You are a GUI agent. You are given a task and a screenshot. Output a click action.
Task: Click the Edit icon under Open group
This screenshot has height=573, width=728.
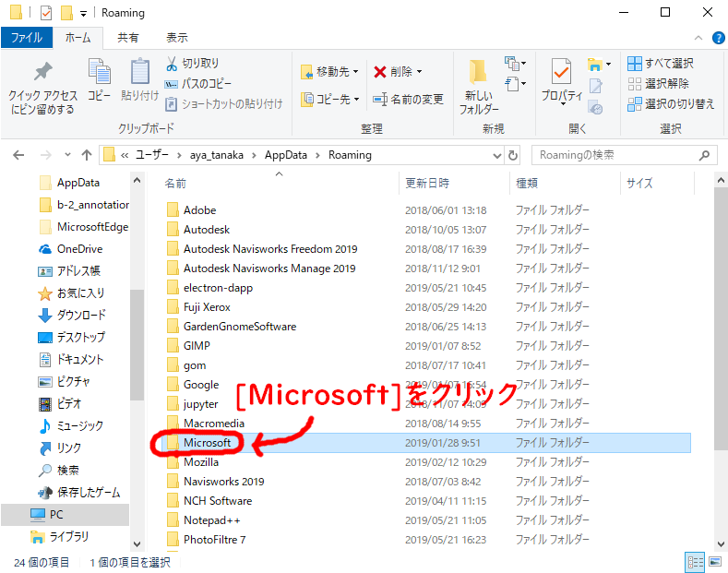(x=596, y=86)
